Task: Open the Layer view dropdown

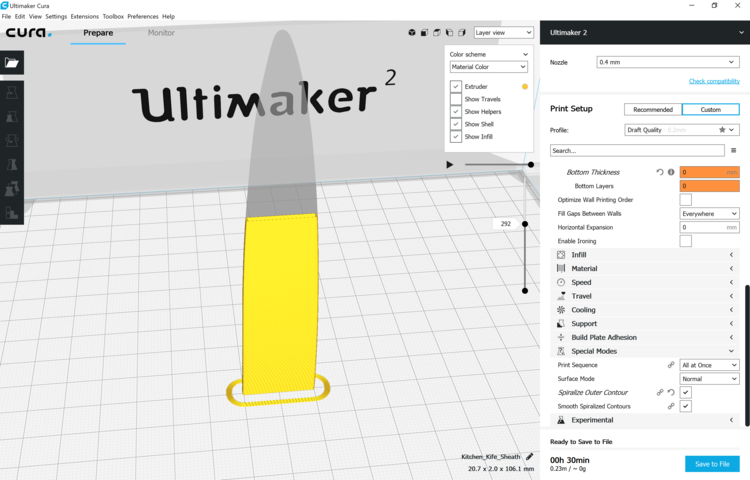Action: [x=503, y=33]
